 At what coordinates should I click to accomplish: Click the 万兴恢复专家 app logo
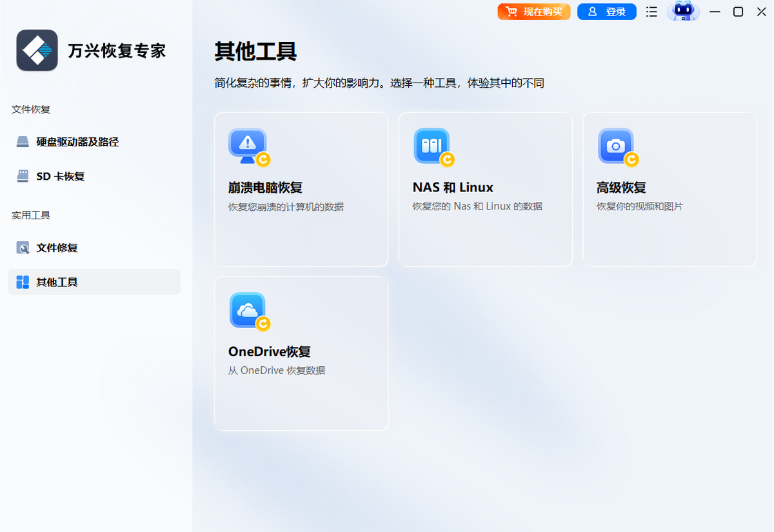[37, 50]
